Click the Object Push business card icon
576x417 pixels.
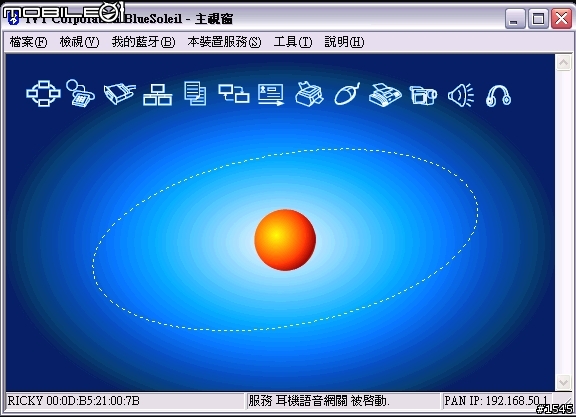point(271,94)
